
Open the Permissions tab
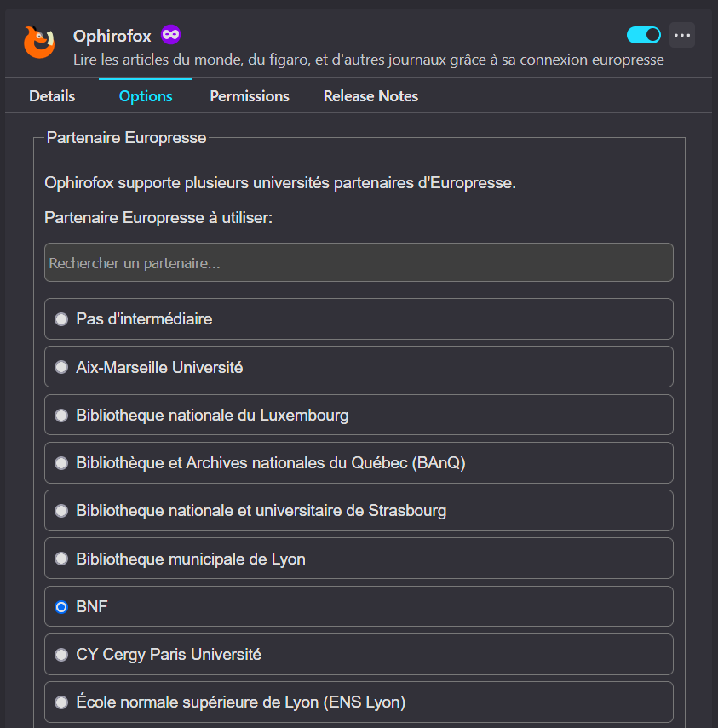(x=249, y=95)
